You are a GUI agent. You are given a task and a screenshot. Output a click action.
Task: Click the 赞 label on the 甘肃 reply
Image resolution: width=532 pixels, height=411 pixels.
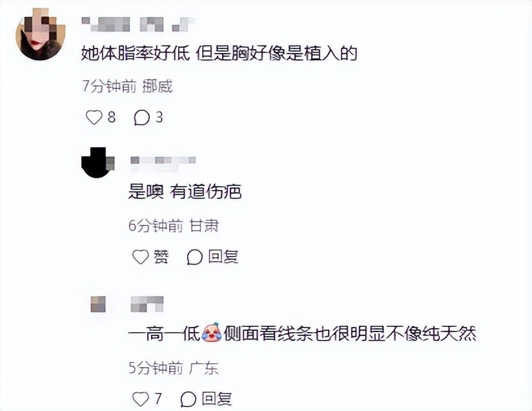click(x=161, y=257)
